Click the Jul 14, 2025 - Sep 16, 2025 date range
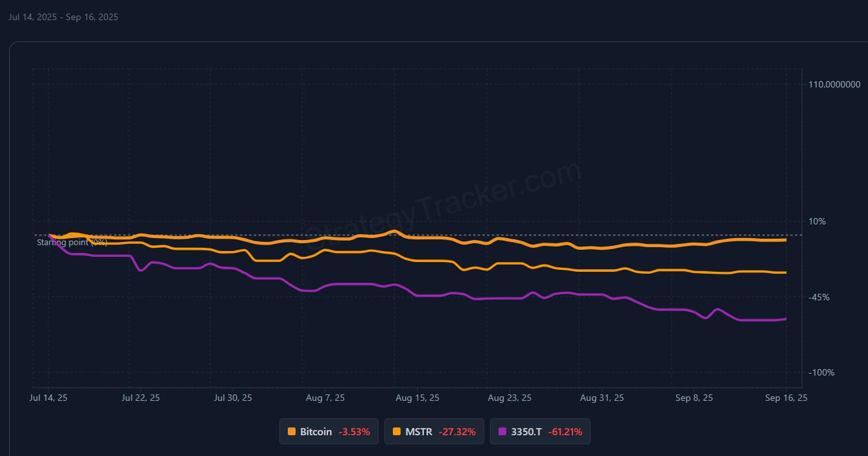Viewport: 868px width, 456px height. click(63, 17)
